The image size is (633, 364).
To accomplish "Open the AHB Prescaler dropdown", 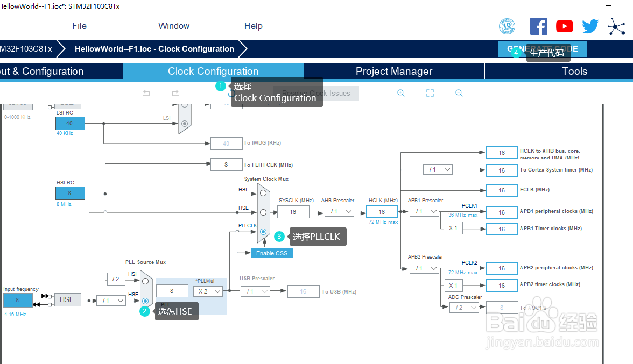I will 340,212.
